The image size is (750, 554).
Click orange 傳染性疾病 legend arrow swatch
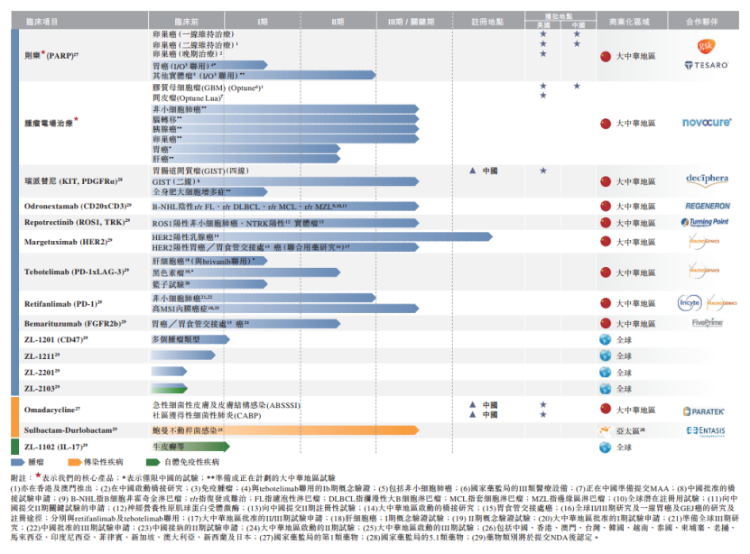tap(75, 462)
